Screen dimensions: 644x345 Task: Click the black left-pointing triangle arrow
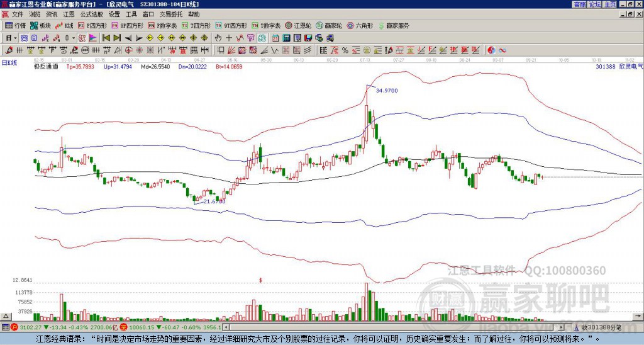pyautogui.click(x=128, y=38)
